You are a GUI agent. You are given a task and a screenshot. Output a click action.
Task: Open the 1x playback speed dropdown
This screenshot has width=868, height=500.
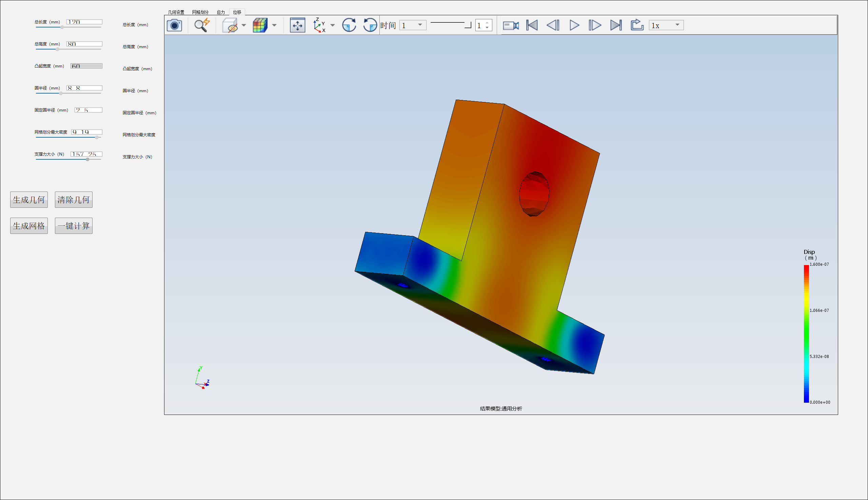pos(666,25)
